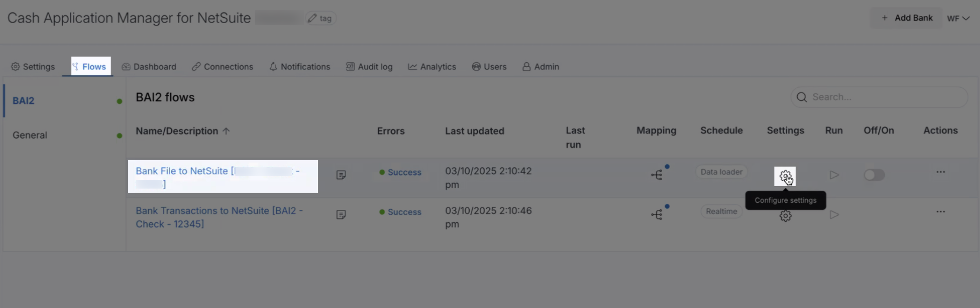Image resolution: width=980 pixels, height=308 pixels.
Task: Open the Settings tab
Action: tap(33, 67)
